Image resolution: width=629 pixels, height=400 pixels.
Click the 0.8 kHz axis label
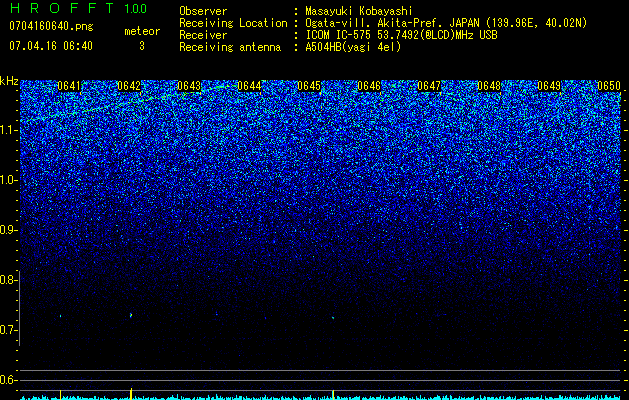coord(8,280)
